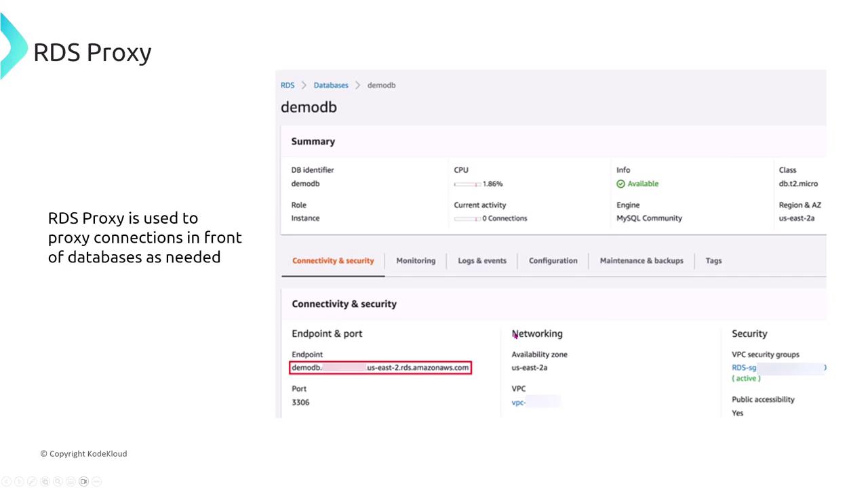Click the subtitles icon in slideshow controls
Screen dimensions: 868x488
(x=71, y=481)
